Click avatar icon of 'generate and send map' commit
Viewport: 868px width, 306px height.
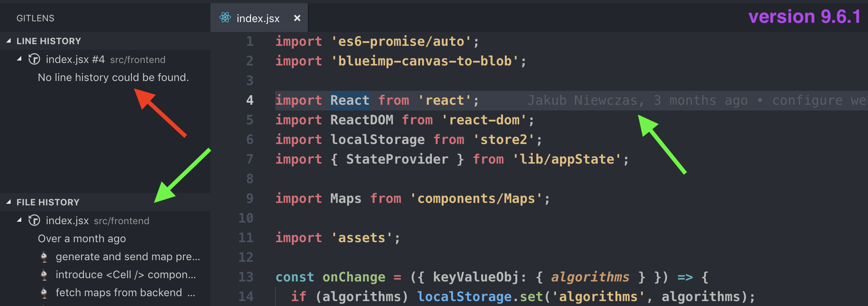click(44, 257)
